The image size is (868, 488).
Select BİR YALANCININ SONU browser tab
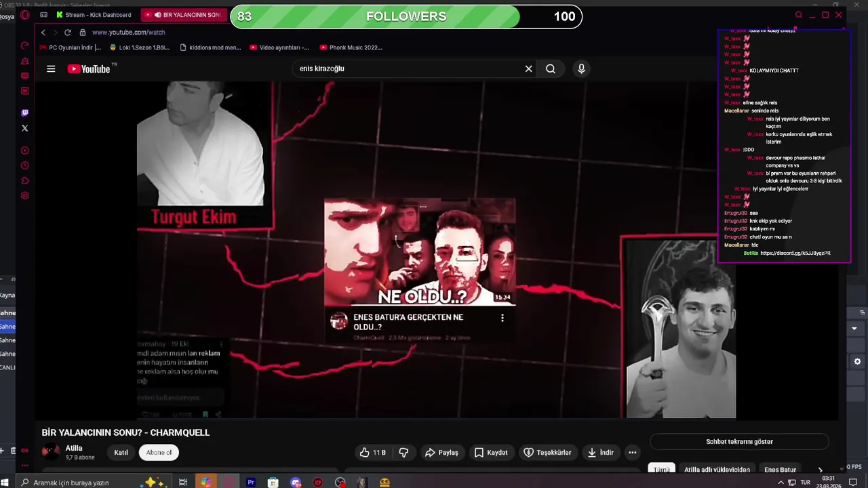(x=183, y=15)
